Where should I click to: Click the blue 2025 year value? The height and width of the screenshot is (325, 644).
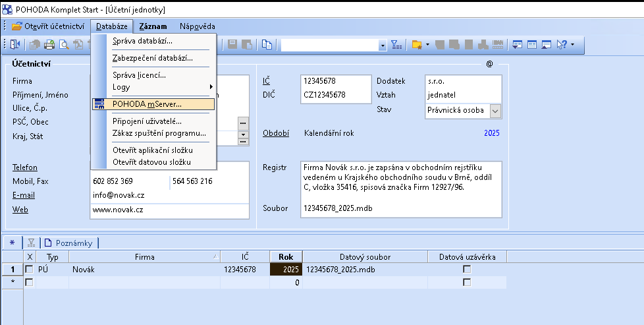492,133
